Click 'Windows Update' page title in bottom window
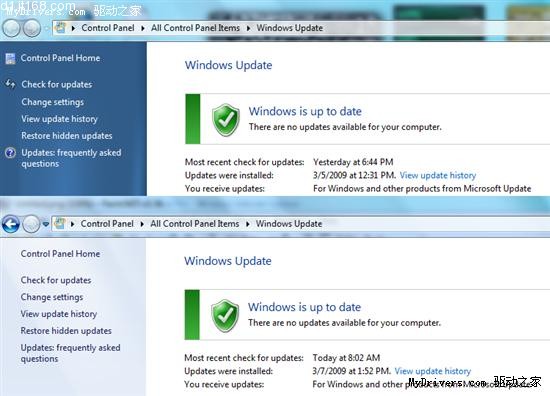Image resolution: width=550 pixels, height=396 pixels. [x=228, y=261]
